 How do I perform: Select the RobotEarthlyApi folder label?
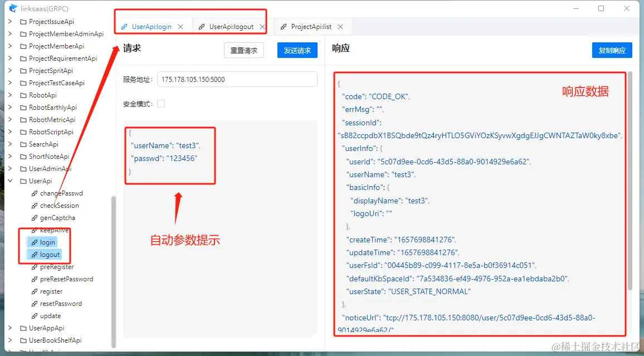tap(52, 108)
